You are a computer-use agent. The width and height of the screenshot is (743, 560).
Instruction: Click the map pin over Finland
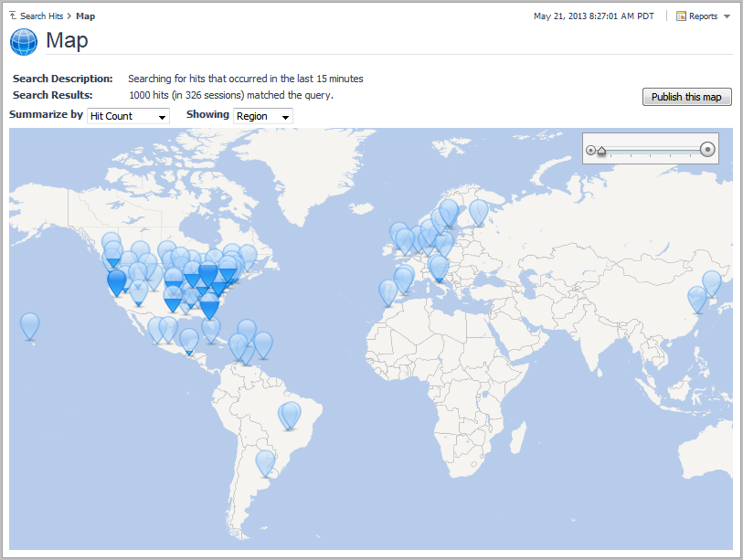pos(479,212)
